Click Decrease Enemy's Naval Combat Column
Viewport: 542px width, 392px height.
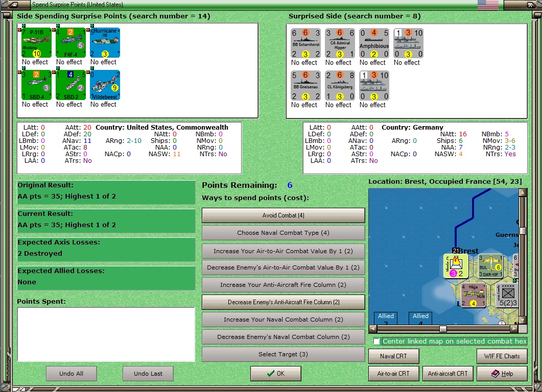pyautogui.click(x=283, y=337)
